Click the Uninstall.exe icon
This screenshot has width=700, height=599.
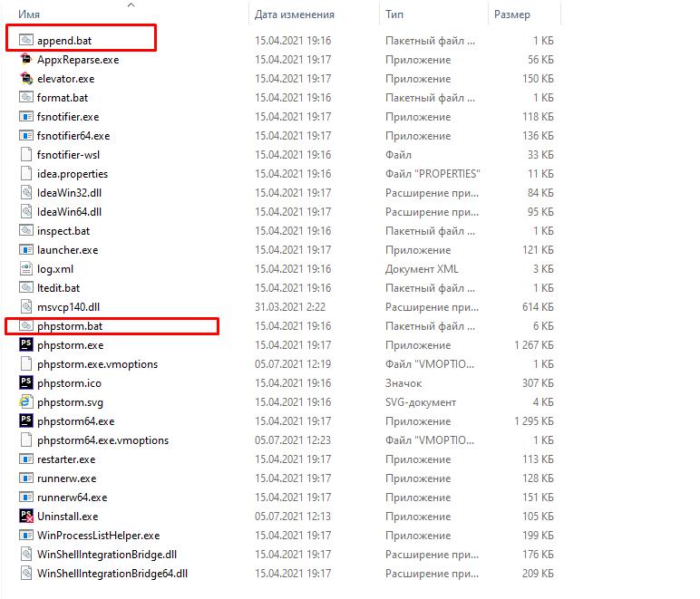click(26, 516)
